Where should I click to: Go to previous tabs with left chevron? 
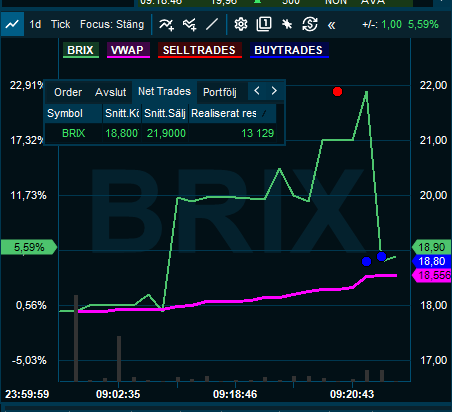pos(257,91)
